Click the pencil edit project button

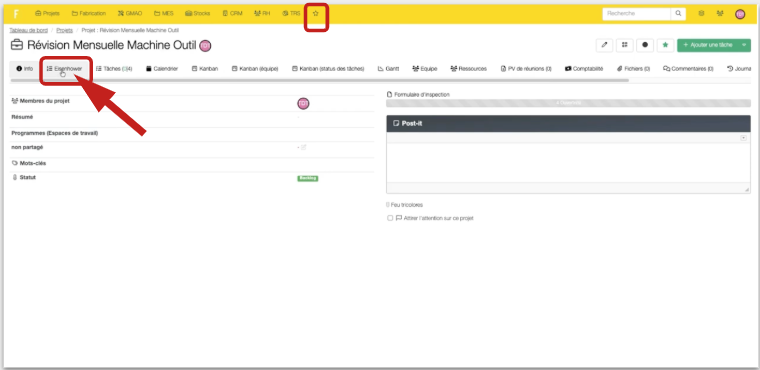(x=604, y=45)
